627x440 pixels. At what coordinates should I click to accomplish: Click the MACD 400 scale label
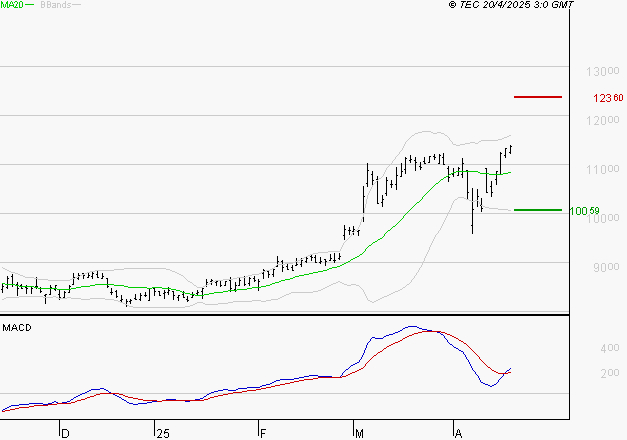[610, 348]
